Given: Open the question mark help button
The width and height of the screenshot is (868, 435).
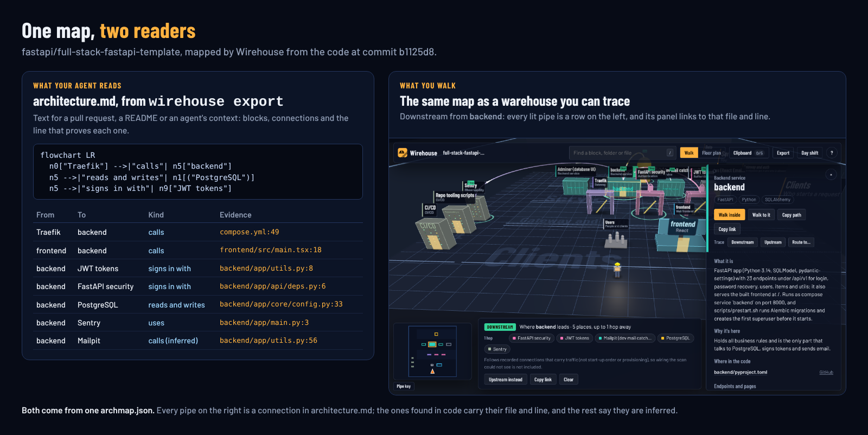Looking at the screenshot, I should tap(832, 153).
